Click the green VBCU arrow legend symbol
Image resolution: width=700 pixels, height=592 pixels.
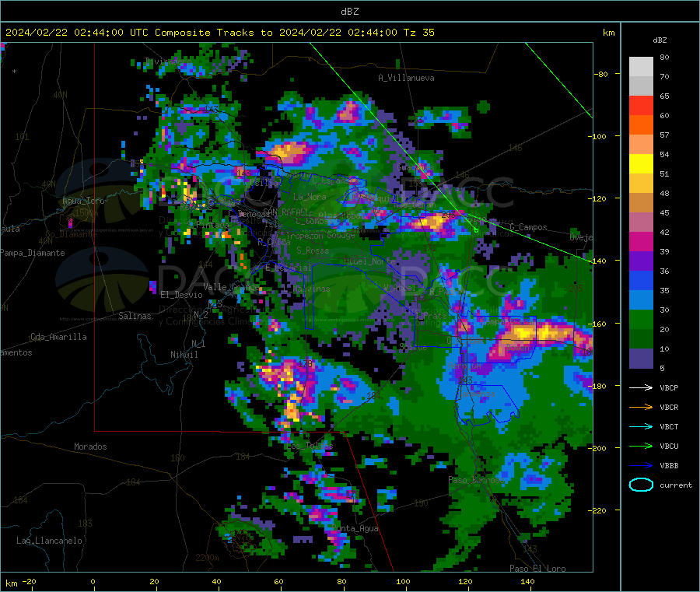tap(641, 446)
